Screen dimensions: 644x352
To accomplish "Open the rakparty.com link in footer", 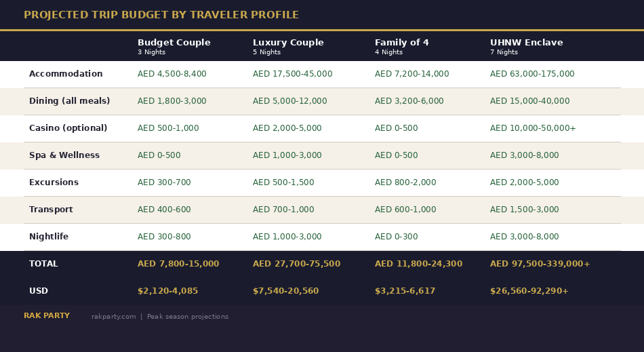I will [113, 317].
